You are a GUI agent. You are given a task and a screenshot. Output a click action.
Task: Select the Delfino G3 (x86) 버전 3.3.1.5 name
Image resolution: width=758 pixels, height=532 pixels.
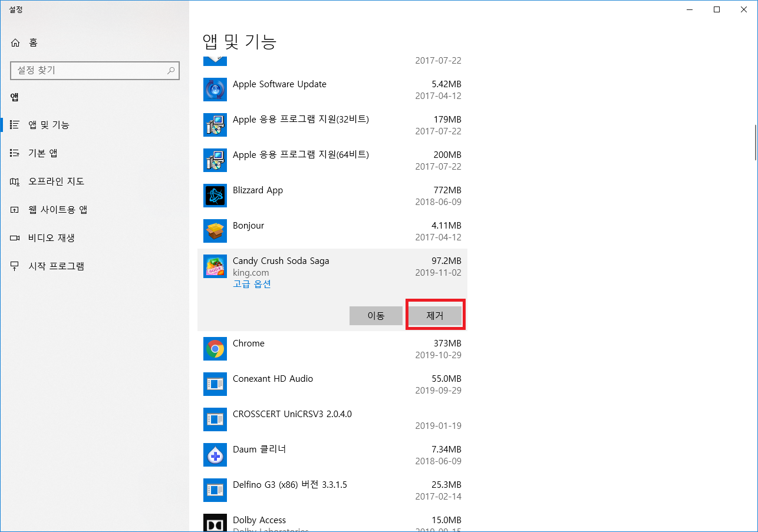290,485
